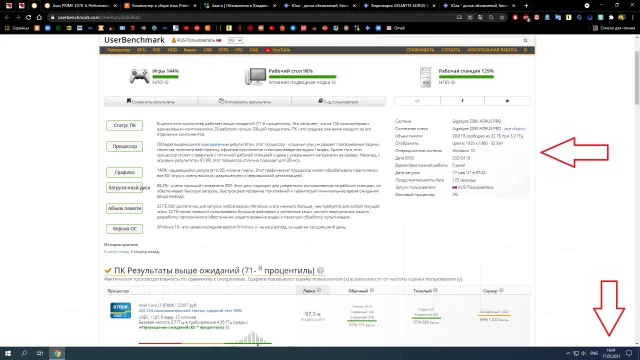Open the browser extensions puzzle icon
640x360 pixels.
(x=611, y=18)
